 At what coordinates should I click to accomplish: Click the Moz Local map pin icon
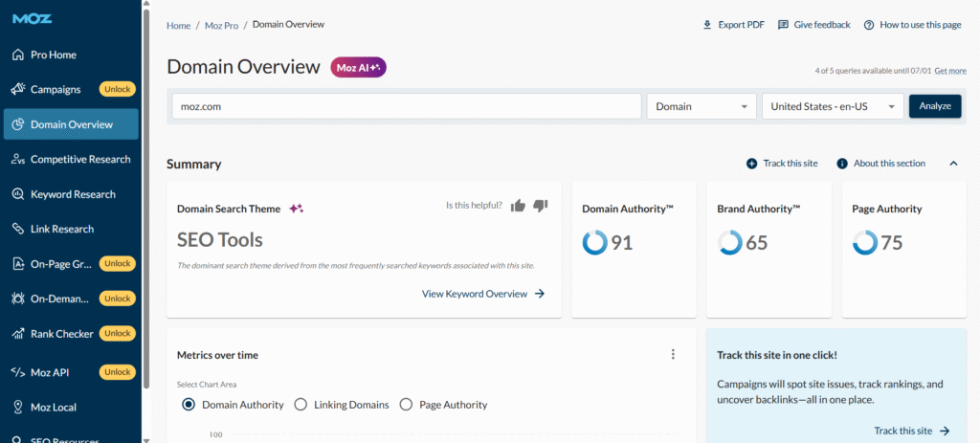click(18, 408)
